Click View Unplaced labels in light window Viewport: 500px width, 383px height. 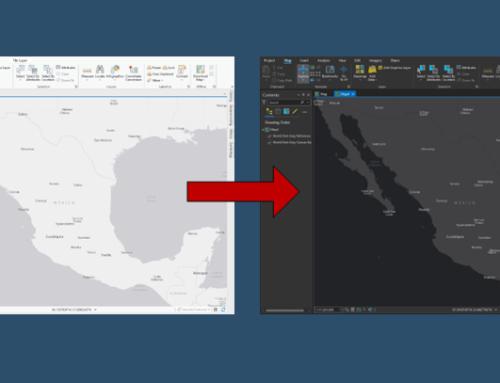tap(160, 74)
